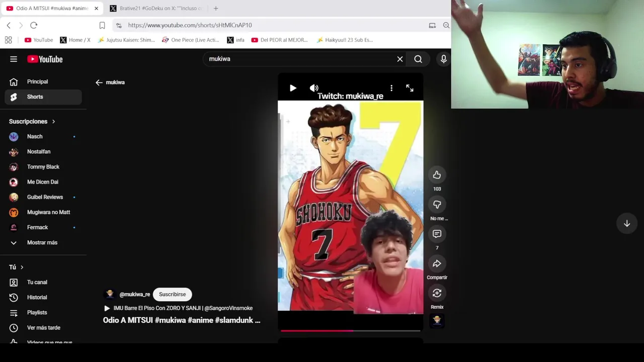Play the Short video
Screen dimensions: 644x362
click(x=293, y=88)
